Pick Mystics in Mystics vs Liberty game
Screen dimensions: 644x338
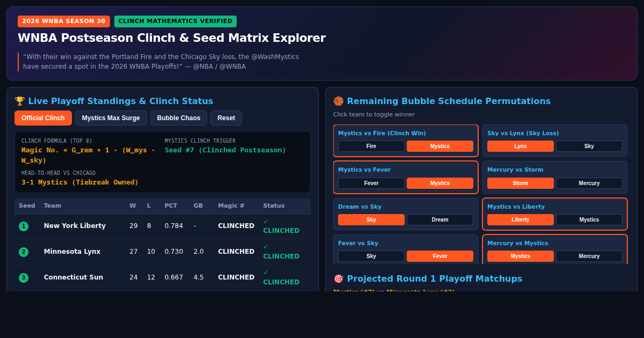click(589, 219)
